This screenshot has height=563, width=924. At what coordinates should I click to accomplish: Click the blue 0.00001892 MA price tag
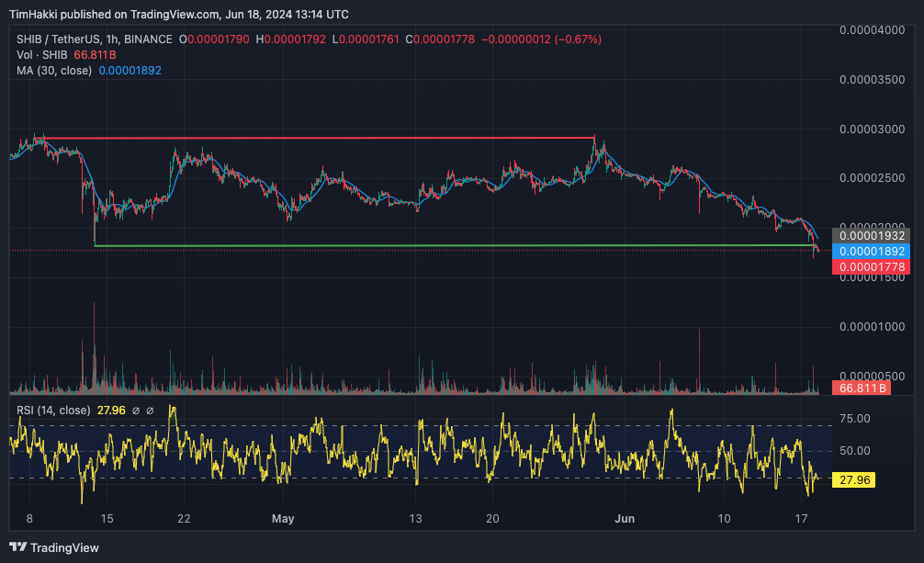pyautogui.click(x=871, y=251)
